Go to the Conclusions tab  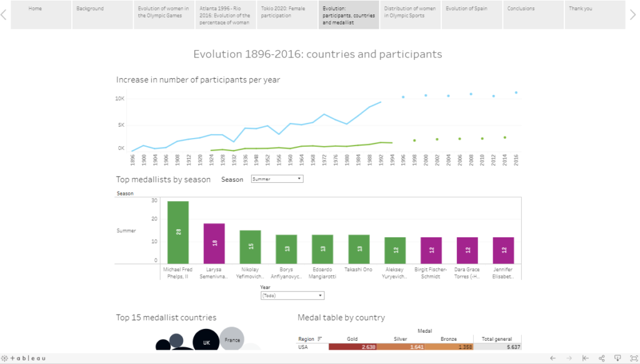[532, 15]
